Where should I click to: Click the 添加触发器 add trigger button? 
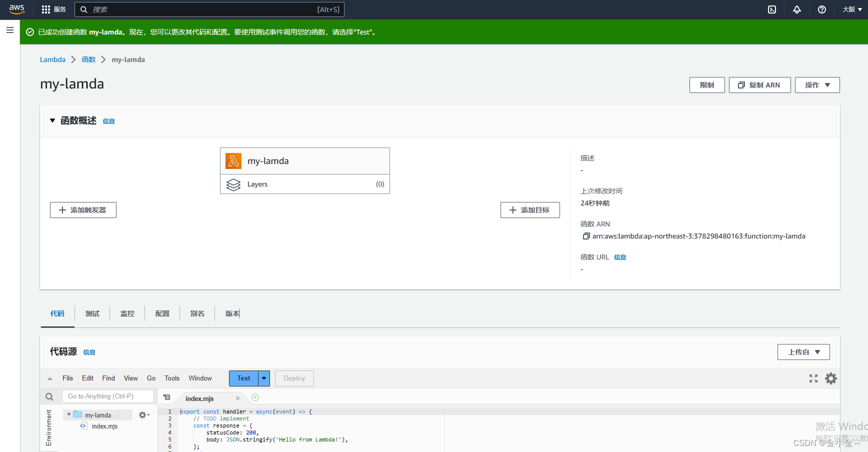(x=83, y=210)
